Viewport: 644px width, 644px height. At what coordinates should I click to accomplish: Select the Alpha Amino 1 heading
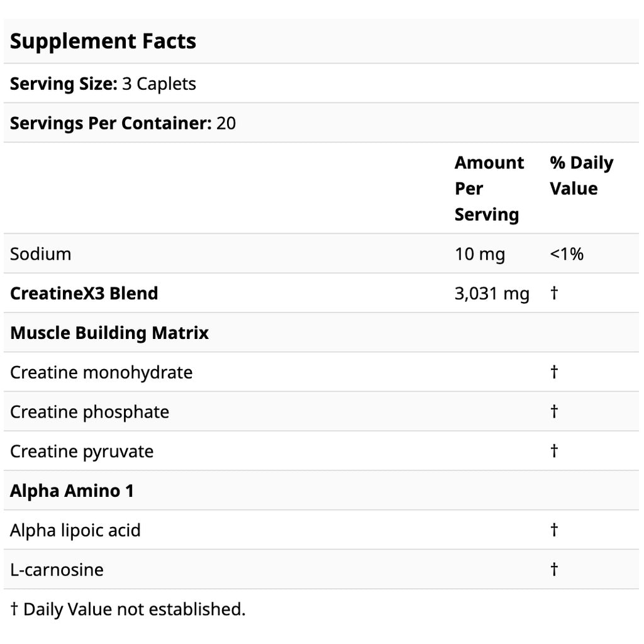(72, 491)
